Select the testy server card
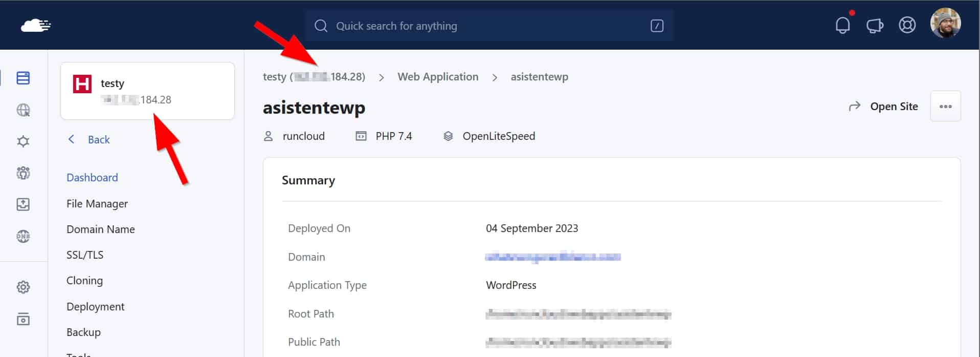 click(147, 91)
